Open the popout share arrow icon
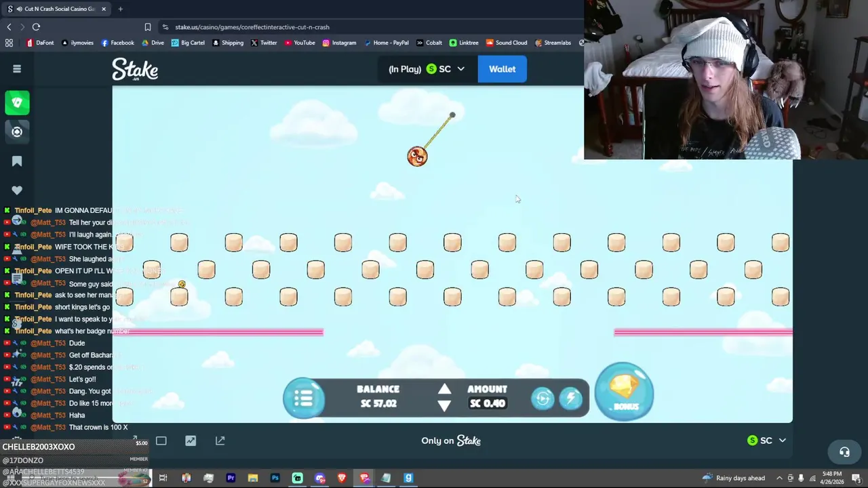Viewport: 868px width, 488px height. [x=220, y=441]
